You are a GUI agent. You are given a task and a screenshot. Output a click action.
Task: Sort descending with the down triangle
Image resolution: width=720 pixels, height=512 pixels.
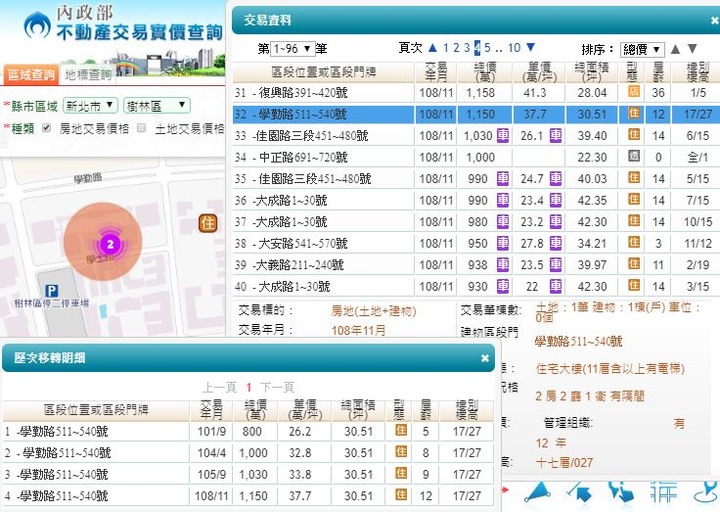pyautogui.click(x=692, y=49)
